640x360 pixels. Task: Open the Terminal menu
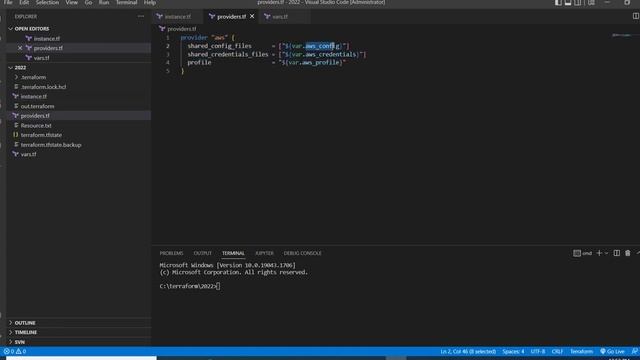pyautogui.click(x=127, y=2)
